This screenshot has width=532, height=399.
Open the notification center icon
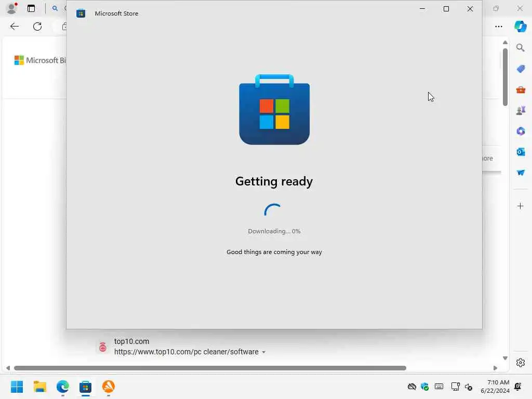[518, 387]
